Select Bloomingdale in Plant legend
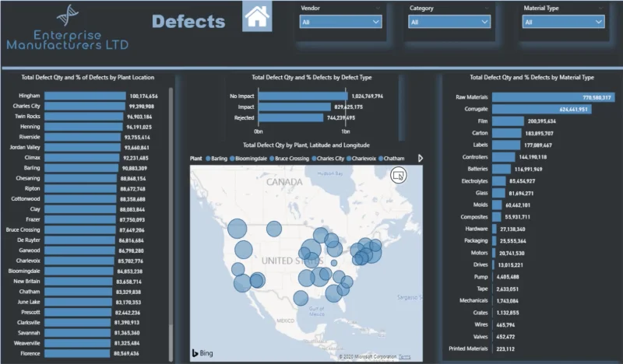 [248, 159]
